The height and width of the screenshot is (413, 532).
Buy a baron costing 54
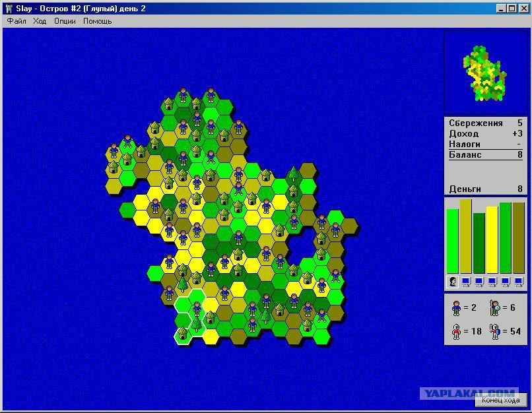(x=495, y=331)
